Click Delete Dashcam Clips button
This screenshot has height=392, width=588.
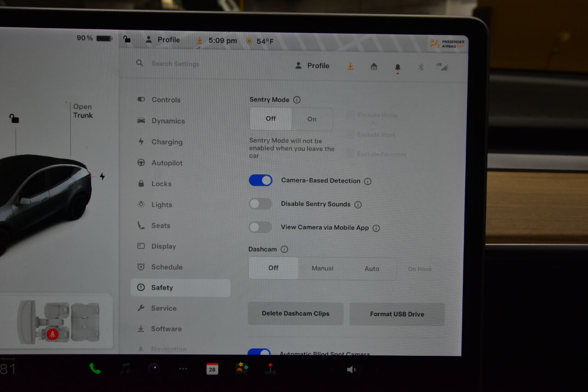pyautogui.click(x=295, y=313)
